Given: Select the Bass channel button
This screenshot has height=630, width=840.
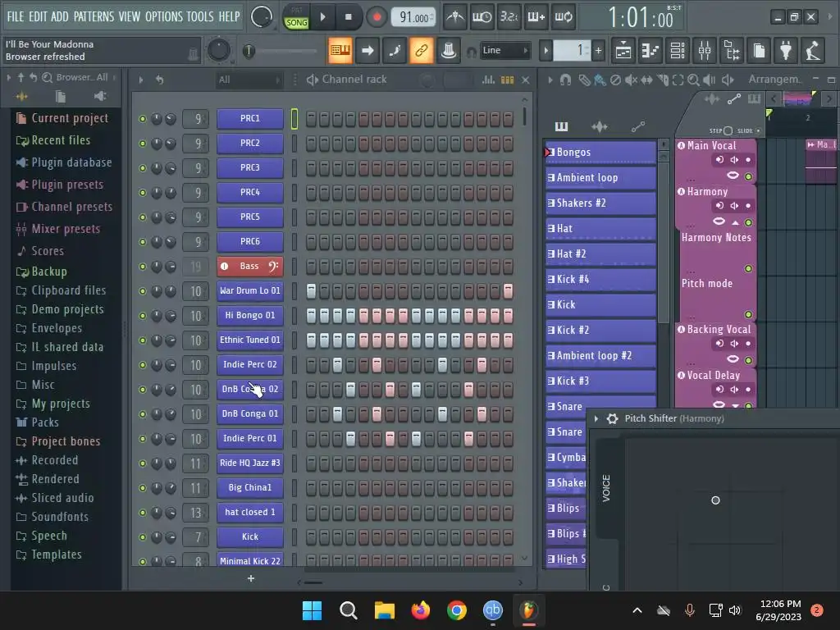Looking at the screenshot, I should tap(250, 267).
